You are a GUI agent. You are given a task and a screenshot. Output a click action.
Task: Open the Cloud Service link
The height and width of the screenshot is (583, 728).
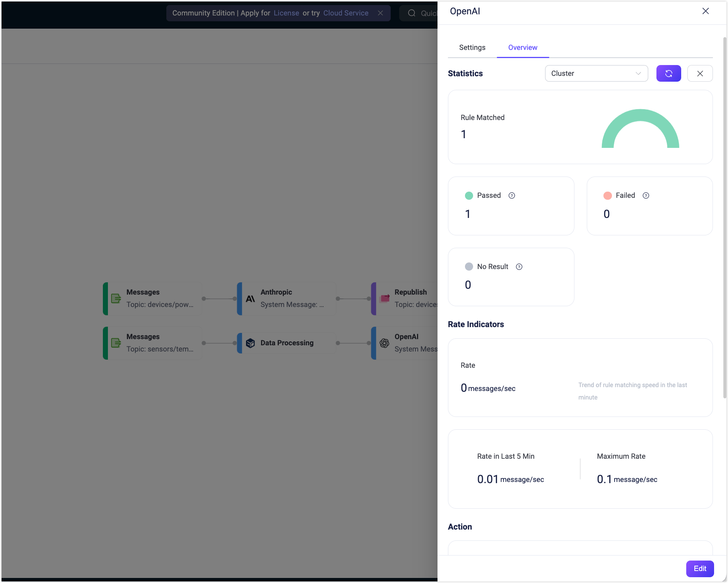pyautogui.click(x=345, y=13)
